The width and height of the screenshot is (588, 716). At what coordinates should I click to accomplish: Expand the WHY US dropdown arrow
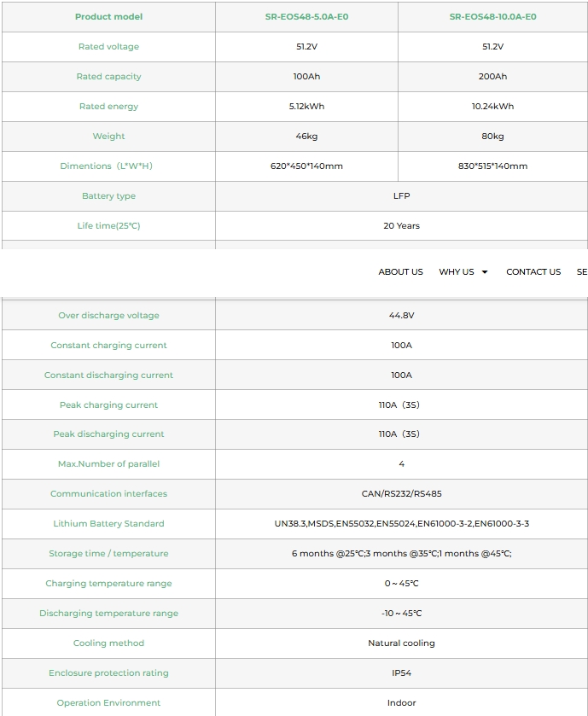click(x=485, y=272)
